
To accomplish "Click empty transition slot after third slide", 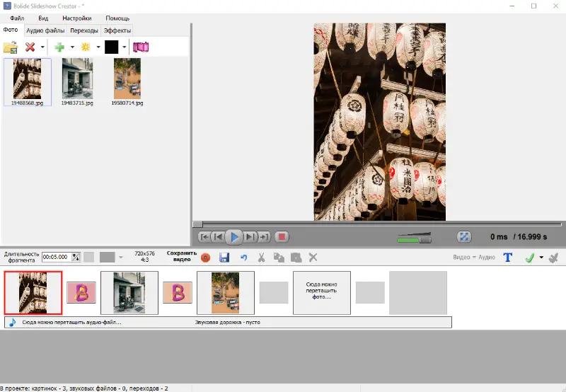I will 274,293.
